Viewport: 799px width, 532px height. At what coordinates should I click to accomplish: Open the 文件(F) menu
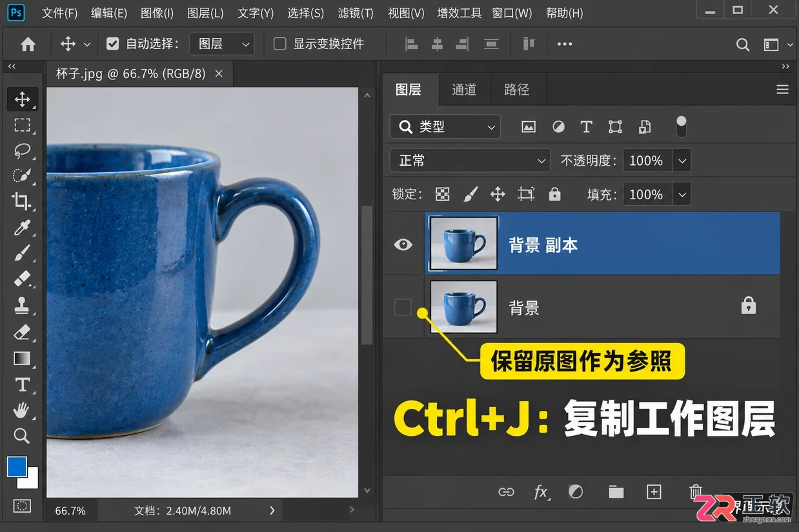coord(60,13)
